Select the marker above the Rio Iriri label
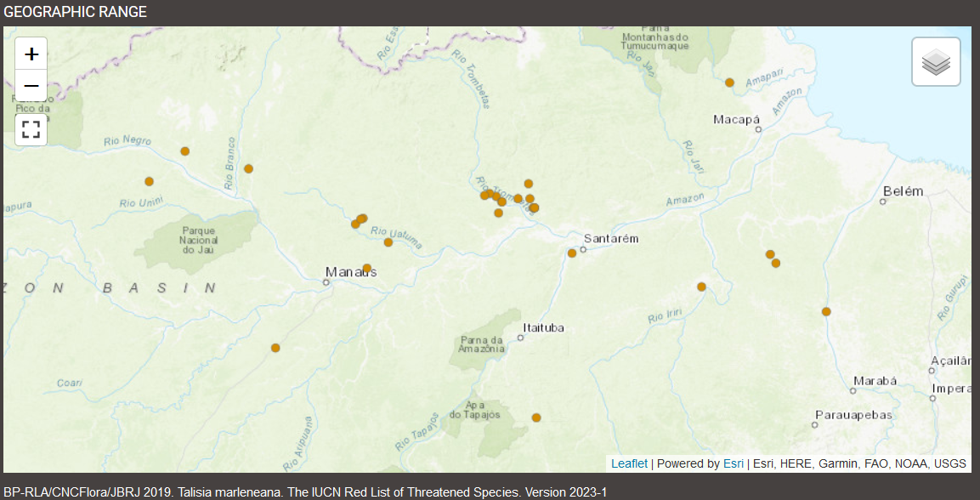 pos(701,287)
